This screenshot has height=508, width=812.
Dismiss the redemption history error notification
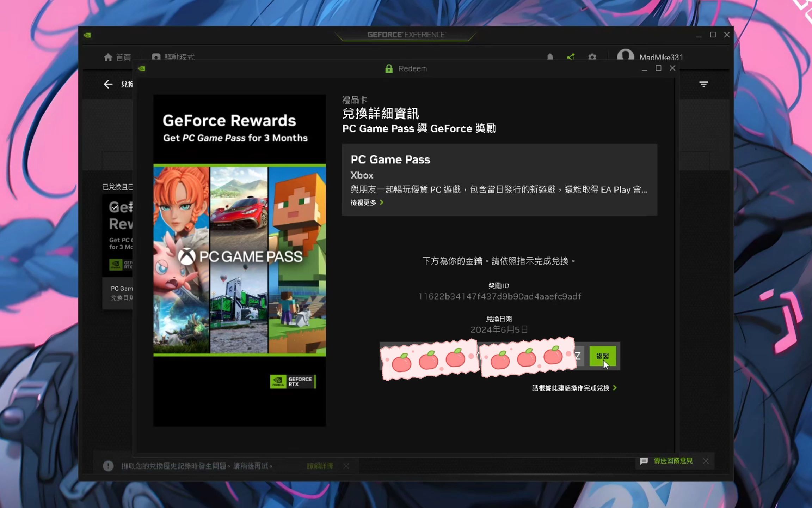click(346, 466)
